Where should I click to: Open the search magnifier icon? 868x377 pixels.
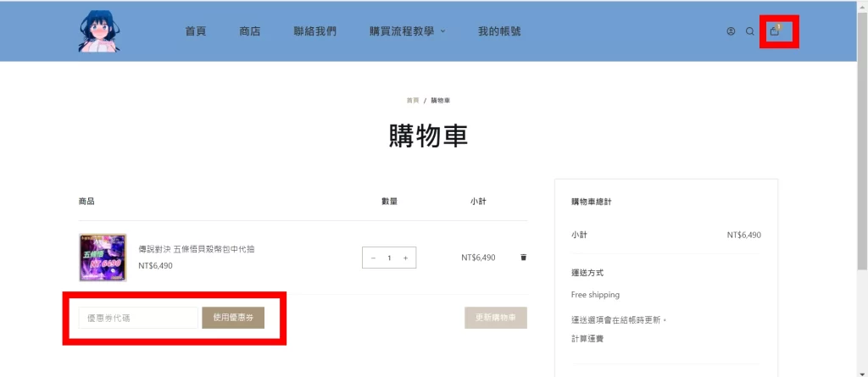[x=750, y=31]
